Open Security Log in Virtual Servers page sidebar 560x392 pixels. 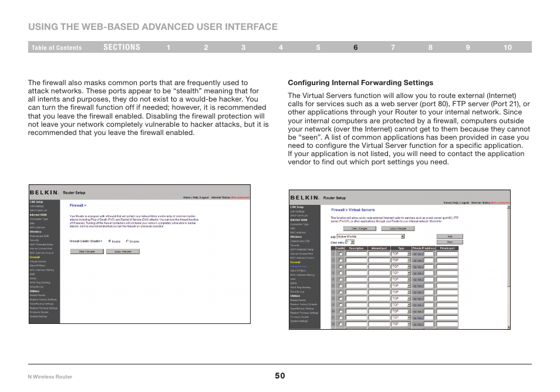pyautogui.click(x=297, y=292)
